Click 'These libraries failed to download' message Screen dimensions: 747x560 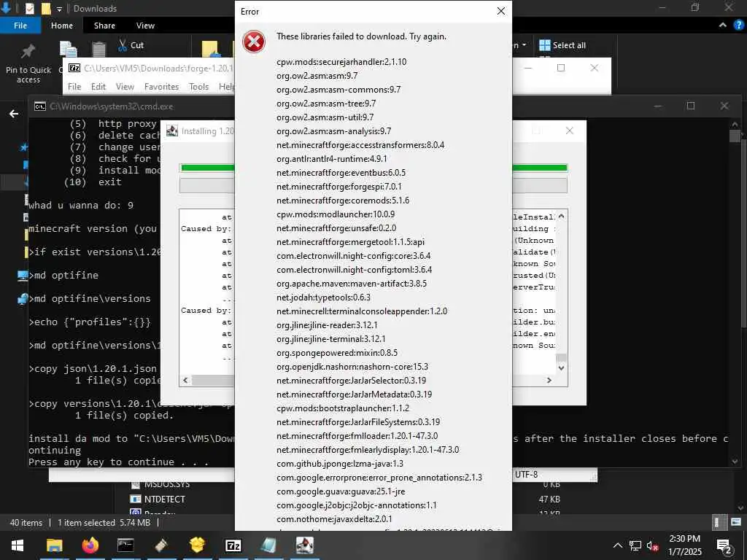point(361,36)
